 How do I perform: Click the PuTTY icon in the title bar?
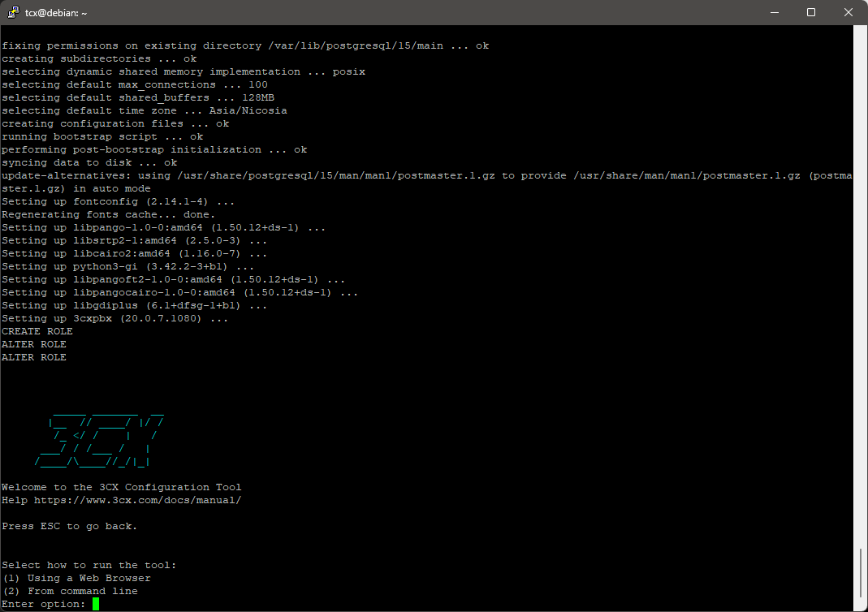pyautogui.click(x=13, y=13)
